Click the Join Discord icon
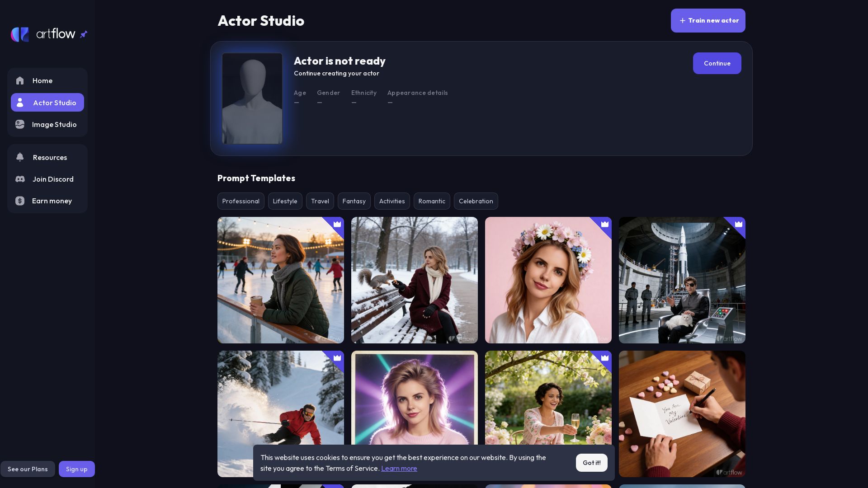Image resolution: width=868 pixels, height=488 pixels. [x=20, y=179]
